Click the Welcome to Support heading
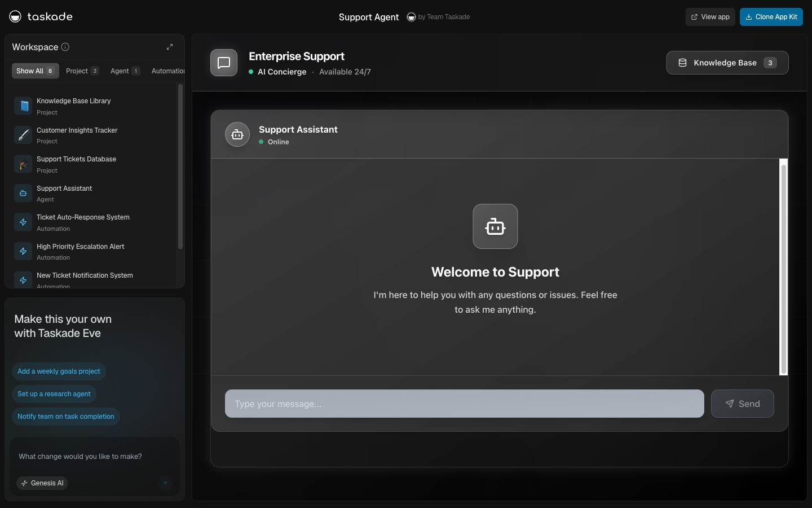The image size is (812, 508). coord(495,272)
